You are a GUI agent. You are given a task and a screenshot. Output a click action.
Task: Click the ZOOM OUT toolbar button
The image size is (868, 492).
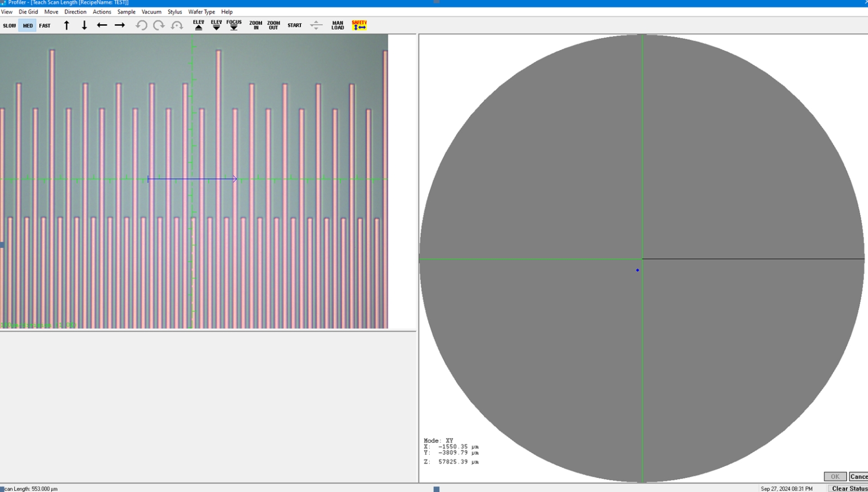coord(273,25)
